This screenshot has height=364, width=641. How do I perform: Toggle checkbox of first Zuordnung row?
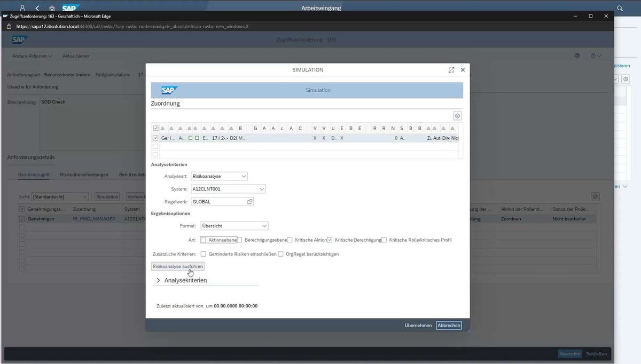[155, 138]
